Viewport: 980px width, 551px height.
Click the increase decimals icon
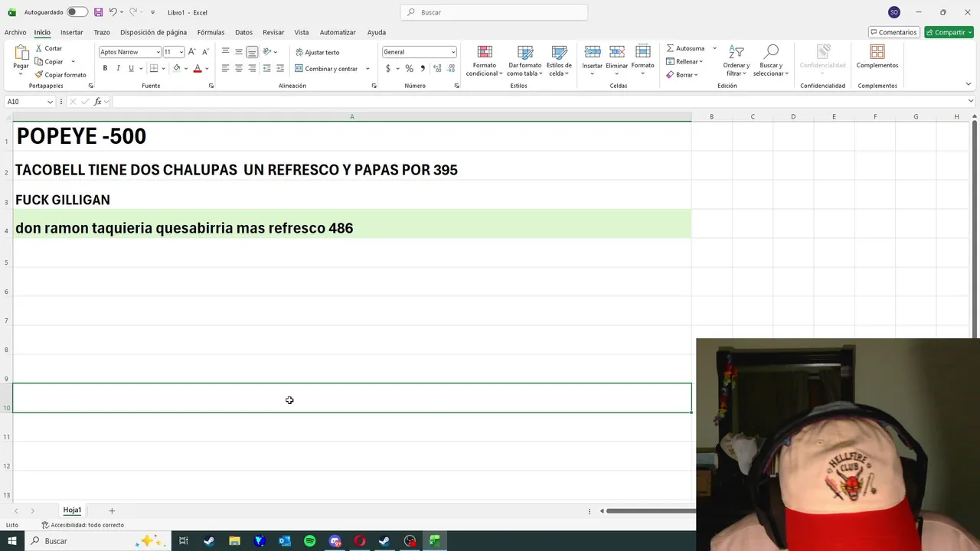[437, 68]
